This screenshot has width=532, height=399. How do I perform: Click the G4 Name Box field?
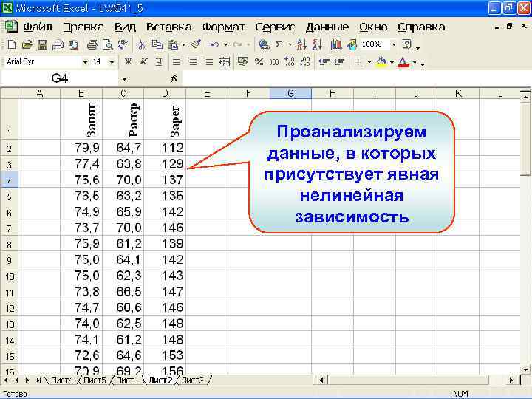coord(60,79)
